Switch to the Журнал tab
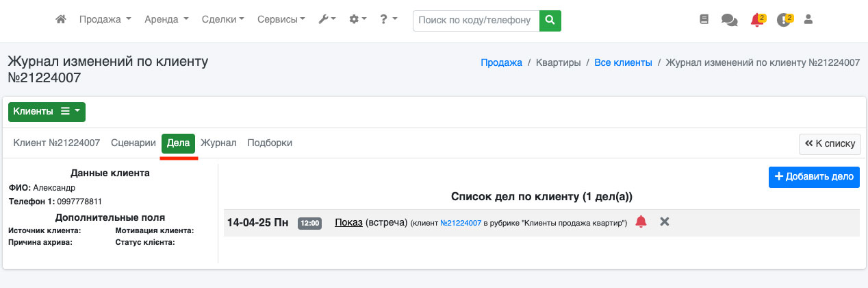868x288 pixels. (x=218, y=143)
